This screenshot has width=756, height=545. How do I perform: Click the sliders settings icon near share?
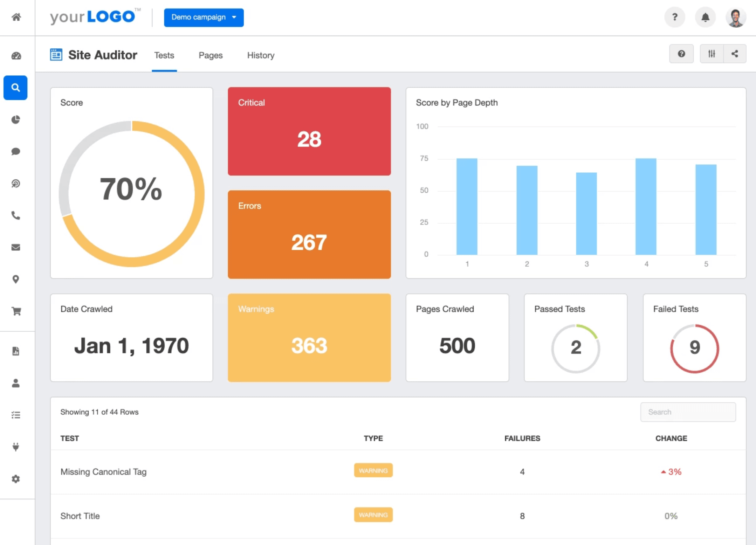click(712, 54)
